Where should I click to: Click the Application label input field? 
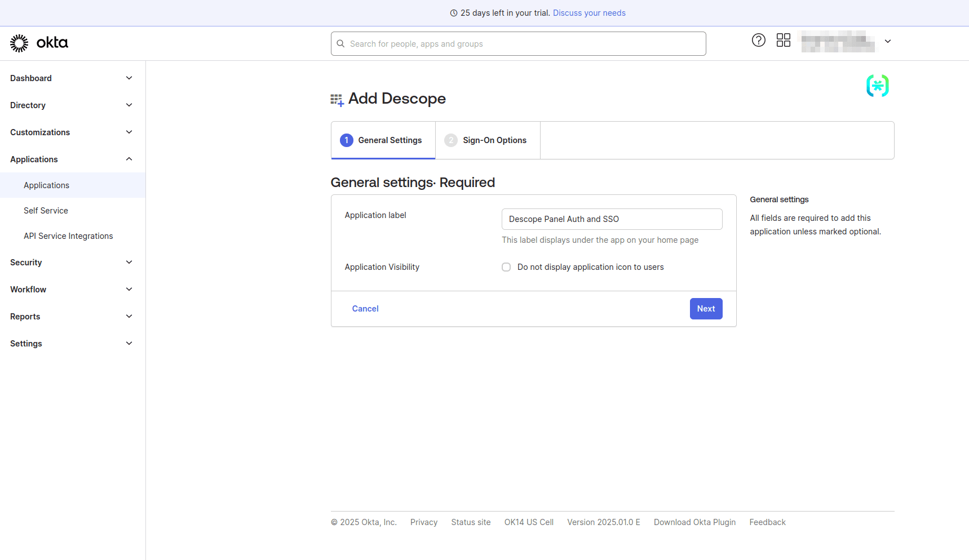click(611, 219)
